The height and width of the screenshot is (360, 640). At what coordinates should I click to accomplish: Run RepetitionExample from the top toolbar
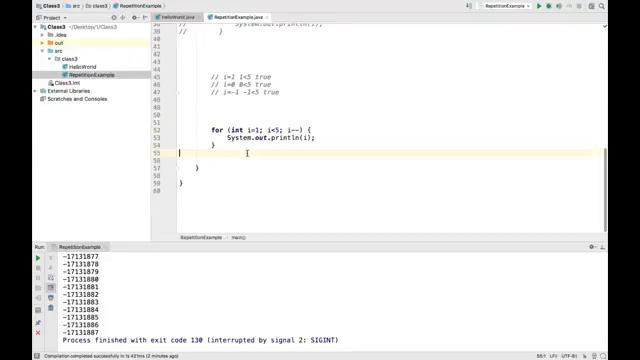pyautogui.click(x=539, y=6)
